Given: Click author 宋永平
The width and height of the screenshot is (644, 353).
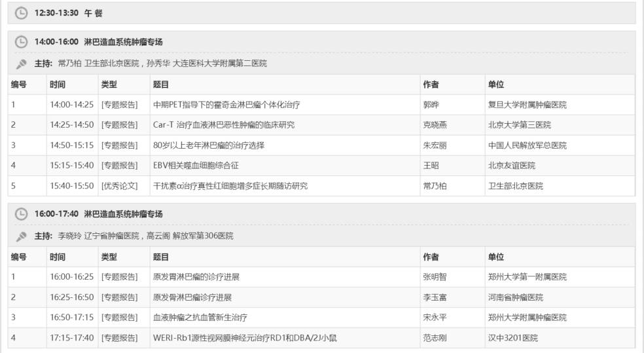Looking at the screenshot, I should pyautogui.click(x=435, y=318).
